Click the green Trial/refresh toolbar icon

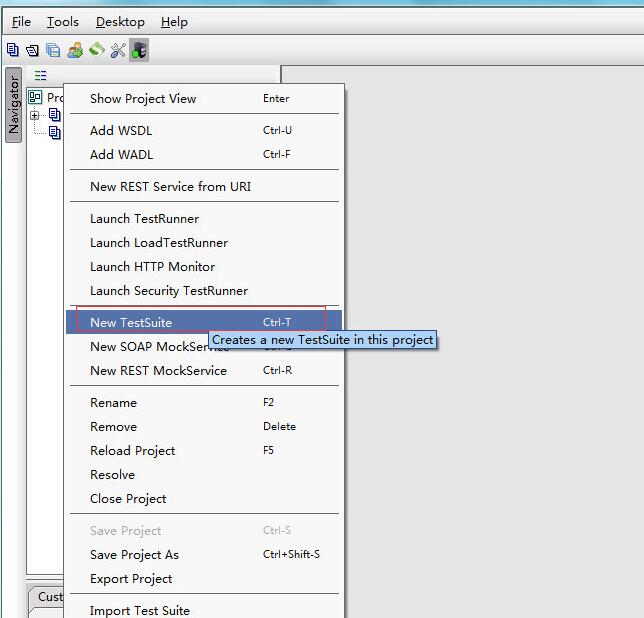[x=97, y=50]
